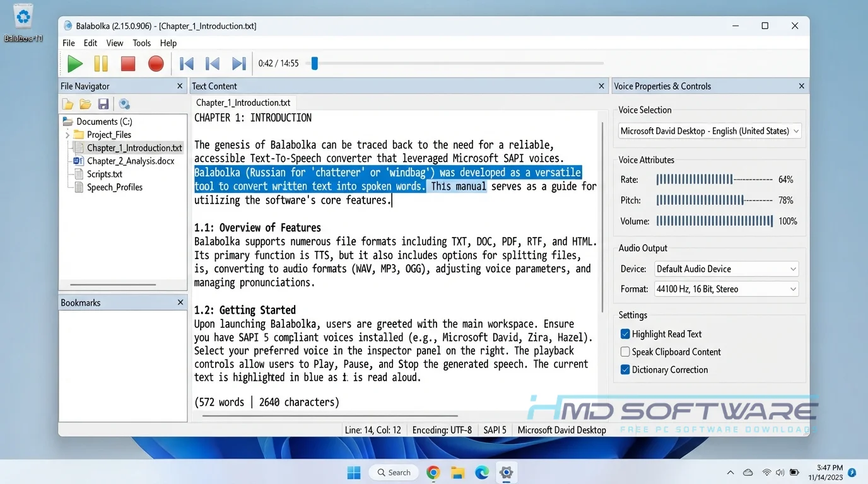Viewport: 868px width, 484px height.
Task: Pause speech with the yellow Pause button
Action: pos(101,64)
